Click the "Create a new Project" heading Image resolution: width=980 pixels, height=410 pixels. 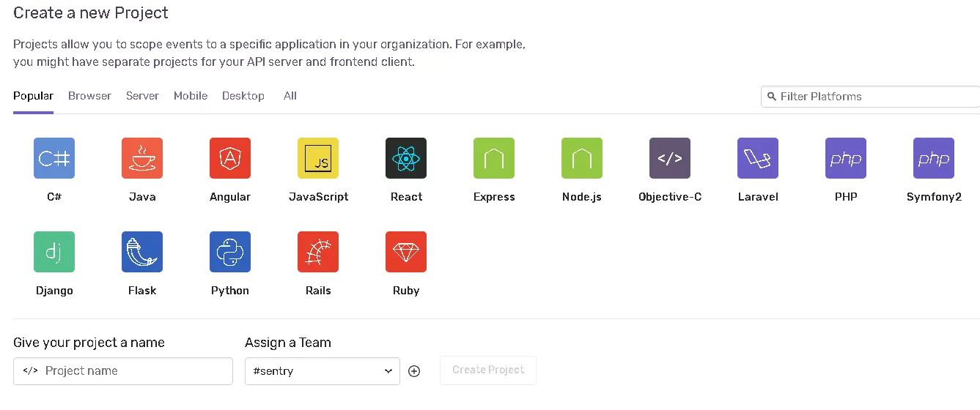pyautogui.click(x=91, y=13)
